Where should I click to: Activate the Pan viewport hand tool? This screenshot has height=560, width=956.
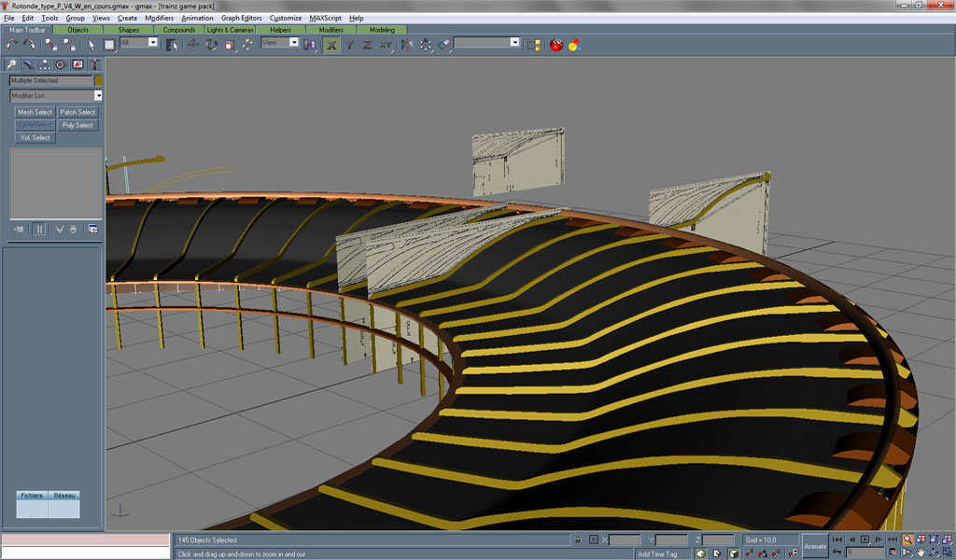click(921, 553)
